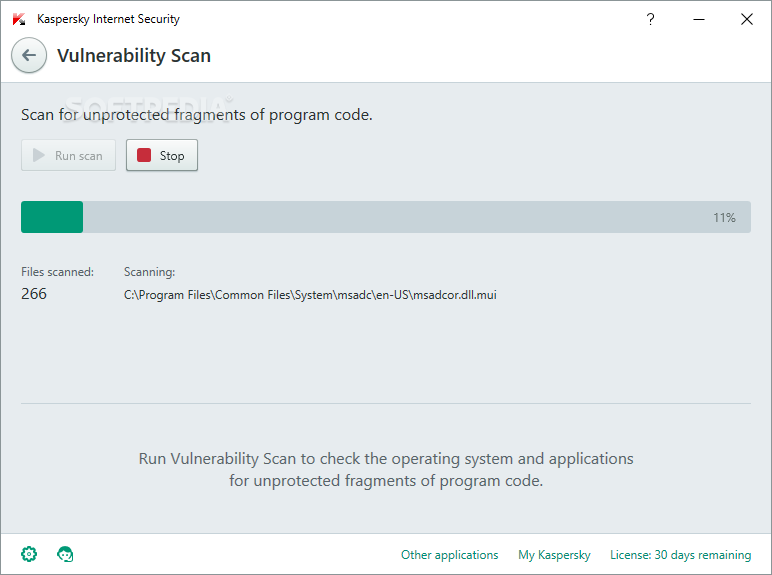The height and width of the screenshot is (575, 772).
Task: Click the 11% progress label
Action: (724, 218)
